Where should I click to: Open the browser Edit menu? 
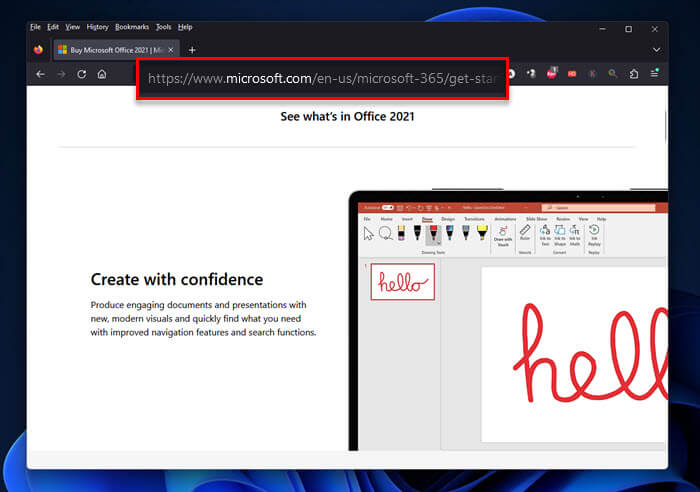[53, 27]
